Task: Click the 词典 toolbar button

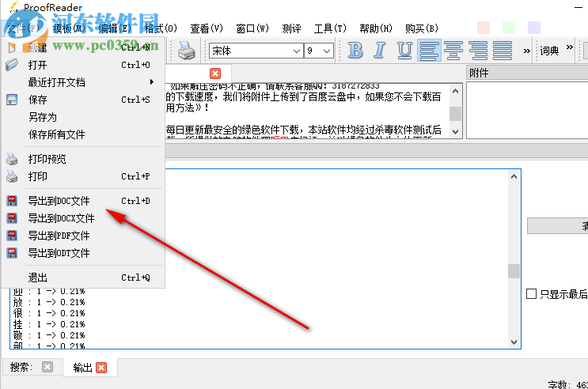Action: point(549,51)
